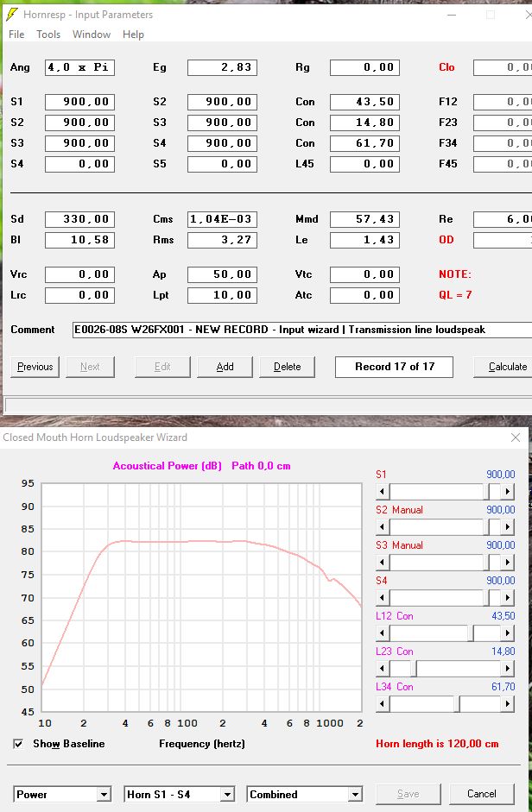The height and width of the screenshot is (812, 532).
Task: Click the red OD label
Action: point(446,240)
